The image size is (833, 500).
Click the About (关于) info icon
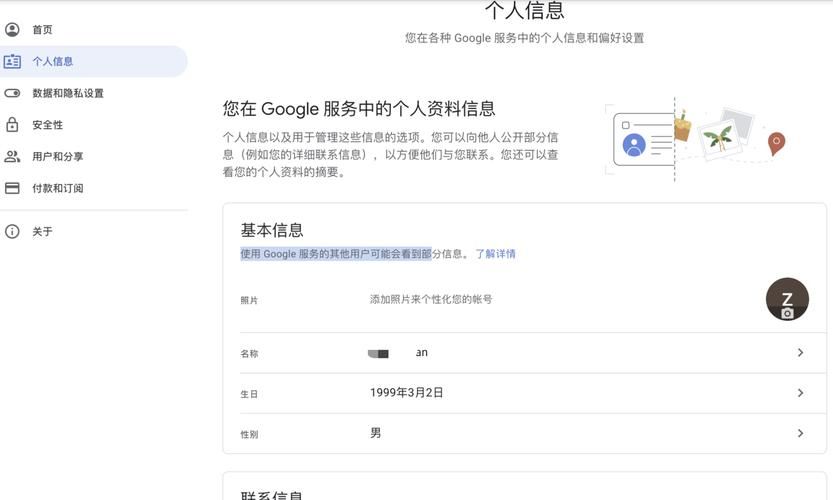click(12, 231)
